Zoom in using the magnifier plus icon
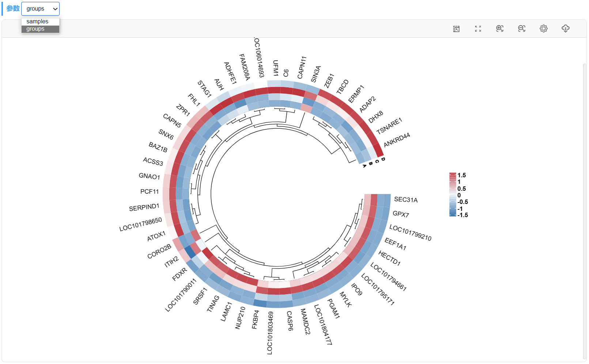 [x=500, y=29]
